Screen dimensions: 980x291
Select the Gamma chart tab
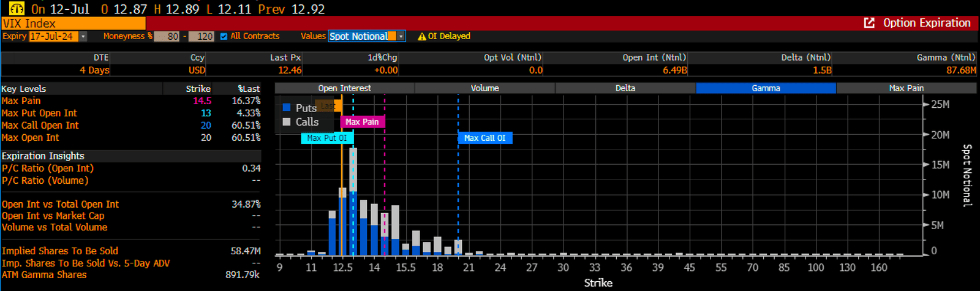point(766,88)
